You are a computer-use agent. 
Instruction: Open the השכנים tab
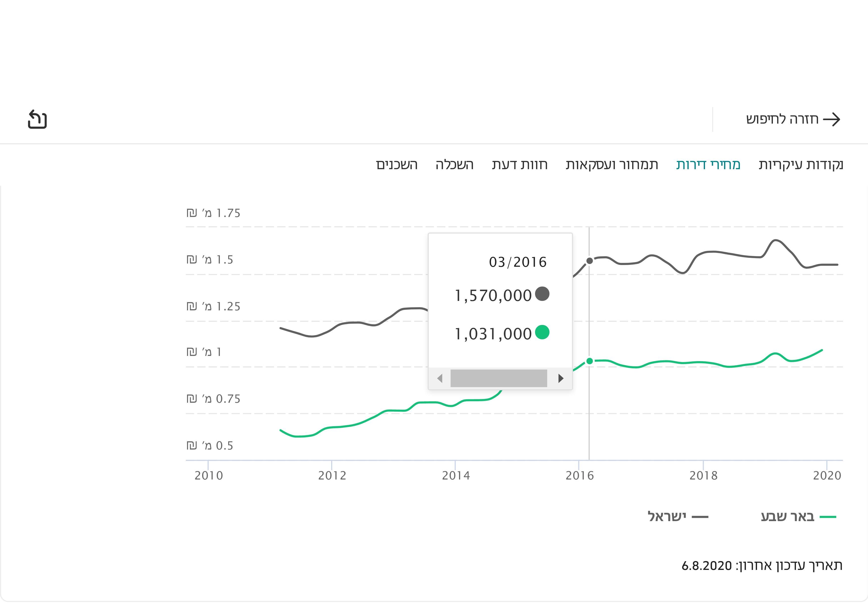coord(397,165)
